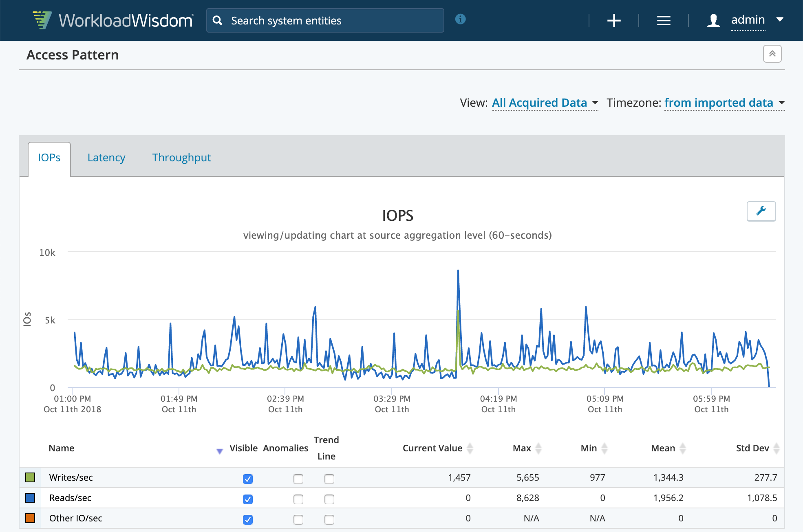Click the plus add icon
Image resolution: width=803 pixels, height=532 pixels.
(x=613, y=20)
